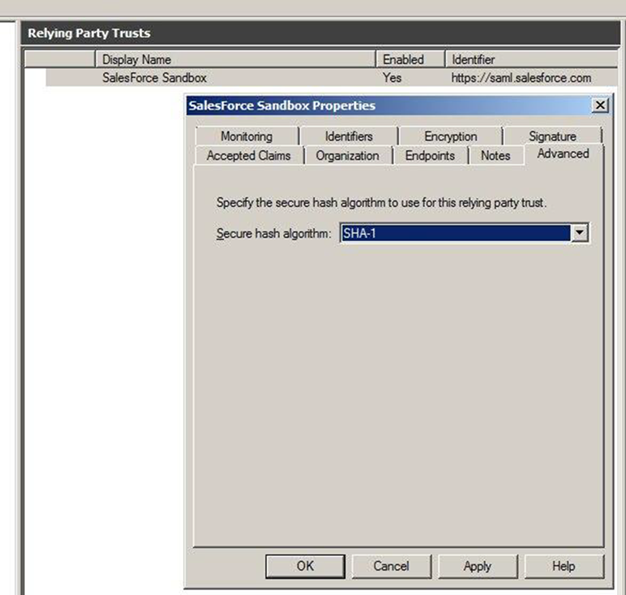Open Help for the properties dialog
This screenshot has height=595, width=626.
[564, 566]
